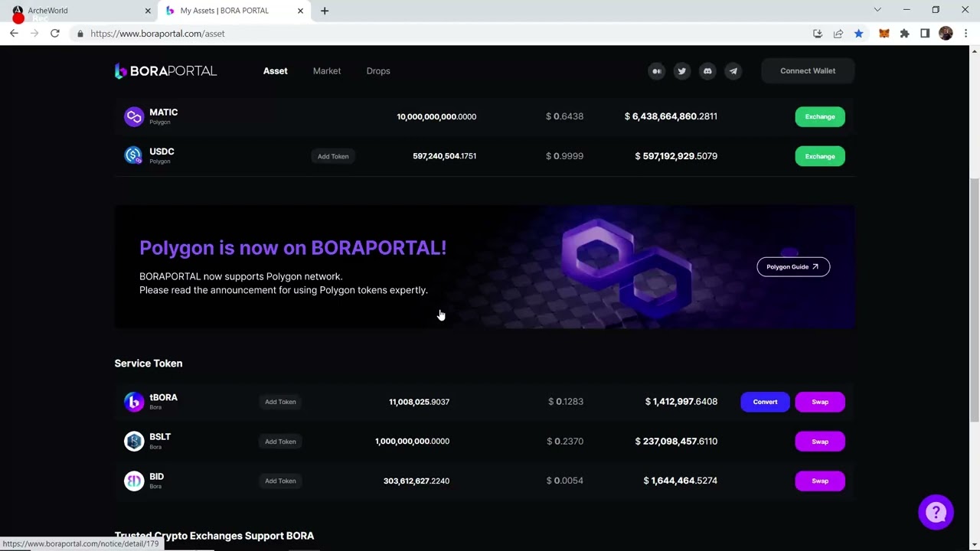The image size is (980, 551).
Task: Open the Chrome profile avatar
Action: coord(946,34)
